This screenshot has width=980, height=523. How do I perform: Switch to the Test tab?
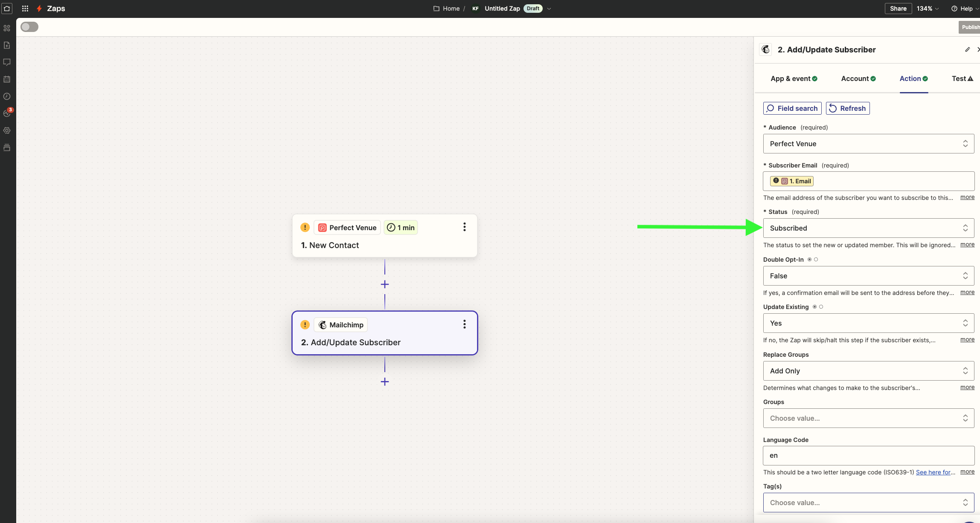[x=963, y=78]
